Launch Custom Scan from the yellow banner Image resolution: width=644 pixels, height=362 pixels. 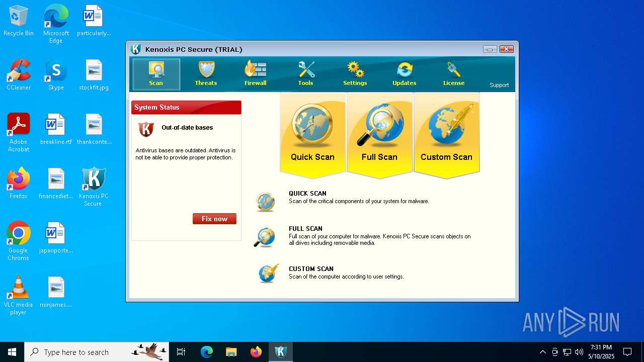[x=446, y=135]
